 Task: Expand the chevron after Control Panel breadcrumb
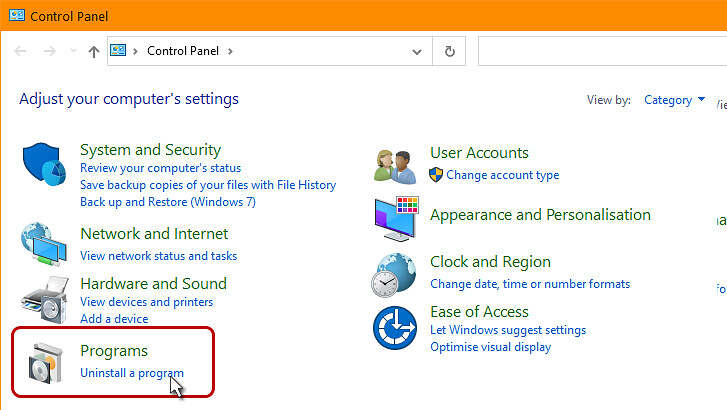pyautogui.click(x=230, y=51)
